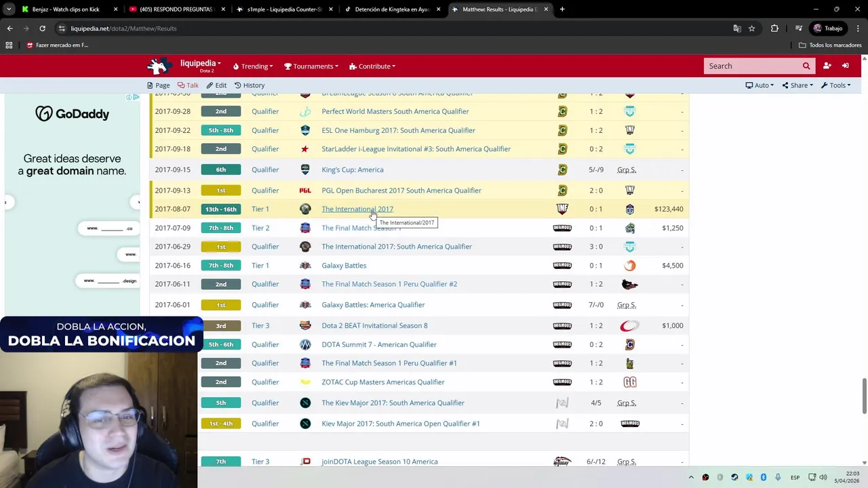Click StarLadder star icon
The image size is (868, 488).
305,149
